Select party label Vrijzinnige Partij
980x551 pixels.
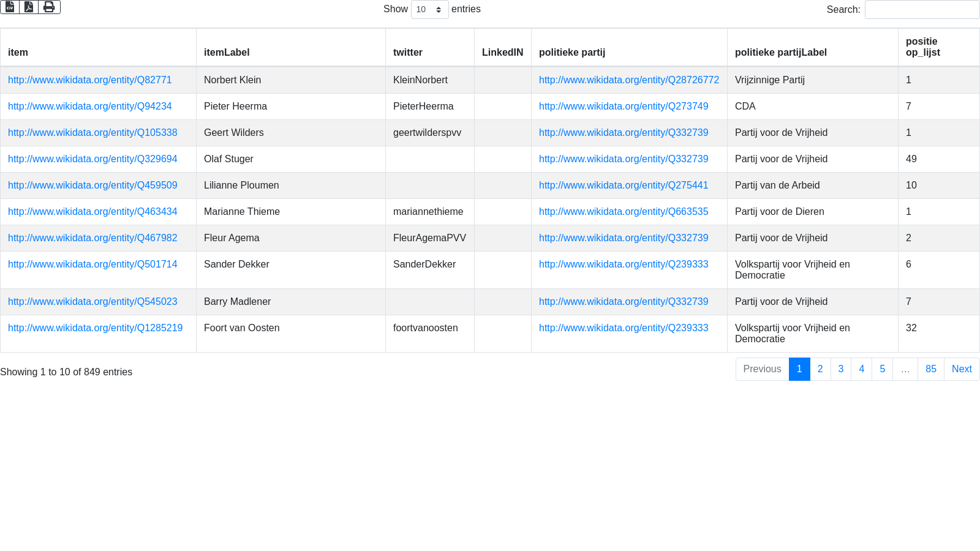point(770,80)
